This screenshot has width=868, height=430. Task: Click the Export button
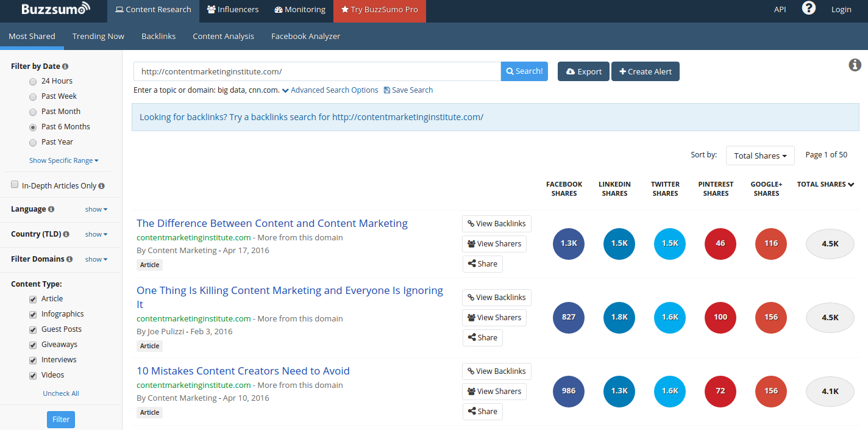(x=583, y=71)
